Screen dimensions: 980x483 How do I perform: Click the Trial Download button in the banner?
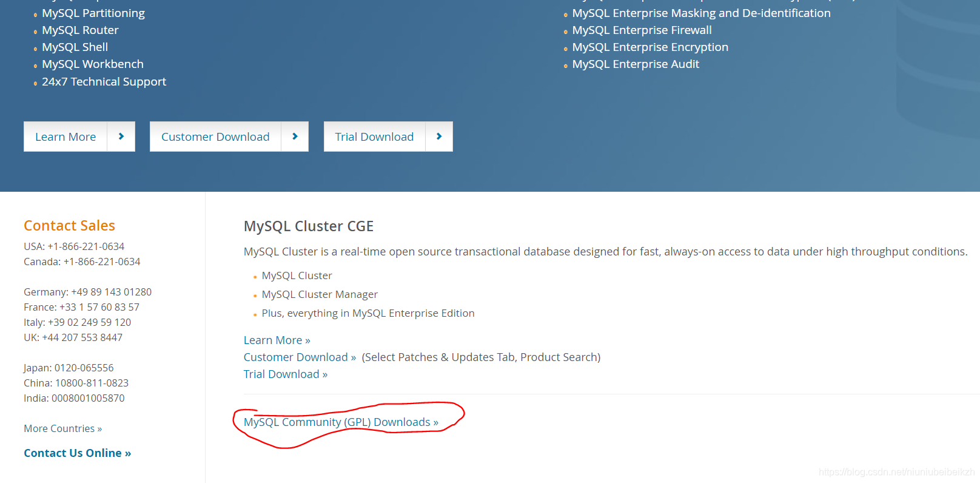tap(374, 137)
